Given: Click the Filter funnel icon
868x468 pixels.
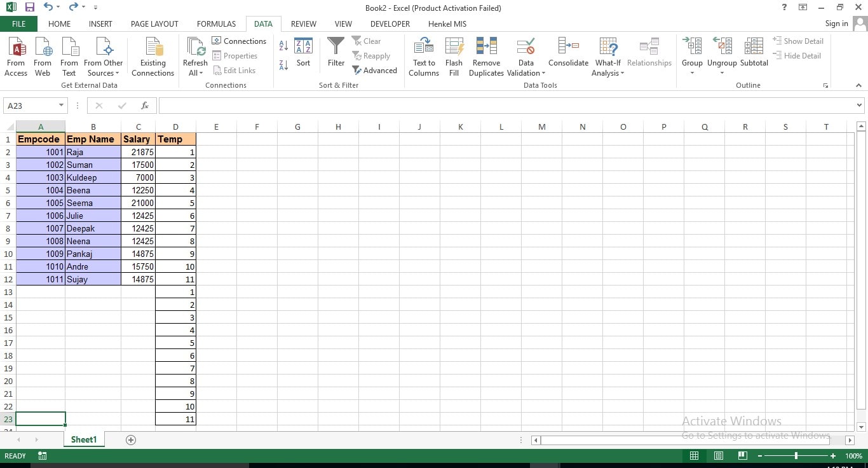Looking at the screenshot, I should (336, 47).
